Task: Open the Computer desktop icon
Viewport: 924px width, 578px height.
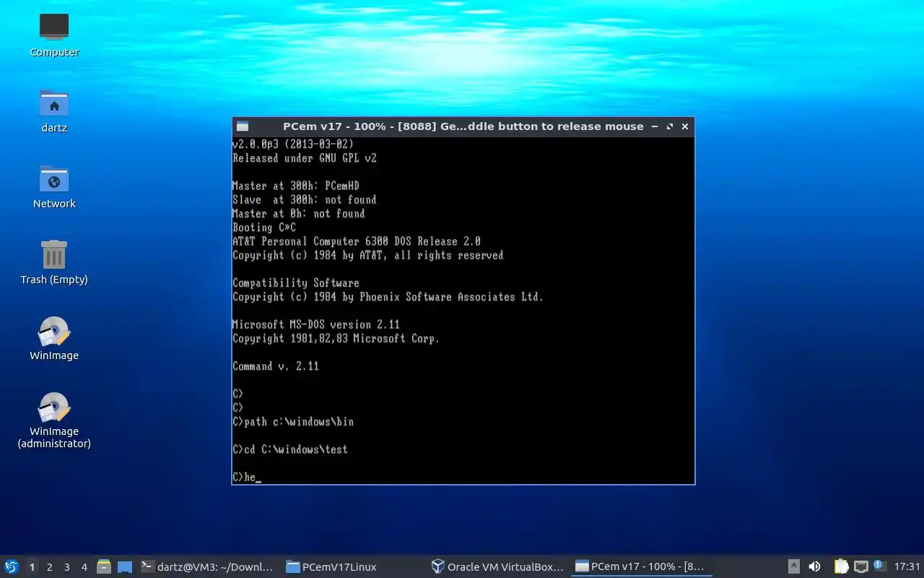Action: pos(54,34)
